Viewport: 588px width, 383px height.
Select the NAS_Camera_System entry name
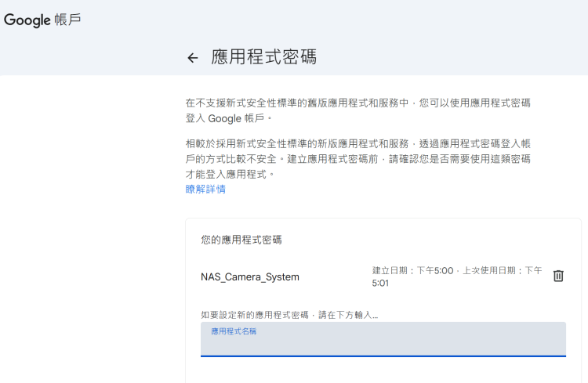tap(250, 277)
